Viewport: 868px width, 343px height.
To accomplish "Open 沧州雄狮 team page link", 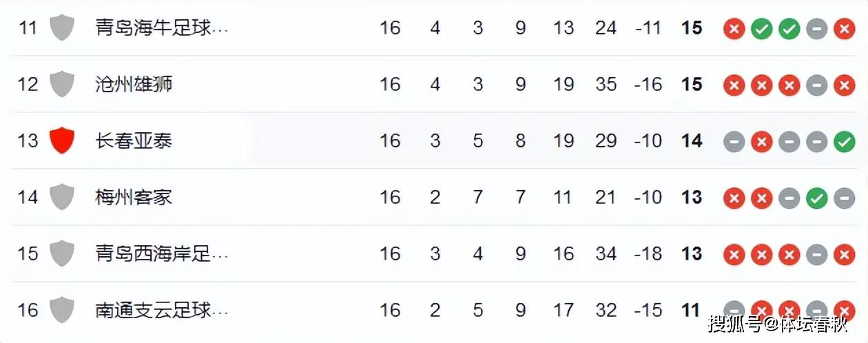I will (x=134, y=85).
